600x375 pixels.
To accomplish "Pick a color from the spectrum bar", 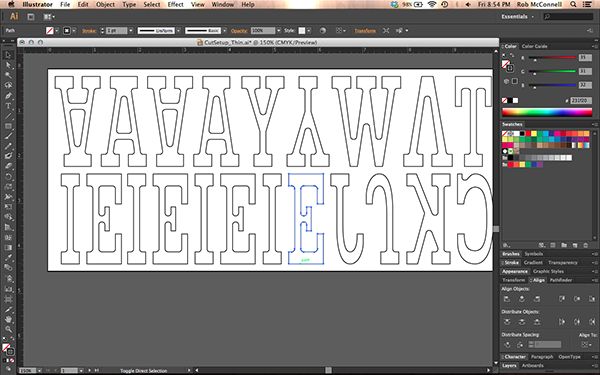I will click(x=547, y=112).
